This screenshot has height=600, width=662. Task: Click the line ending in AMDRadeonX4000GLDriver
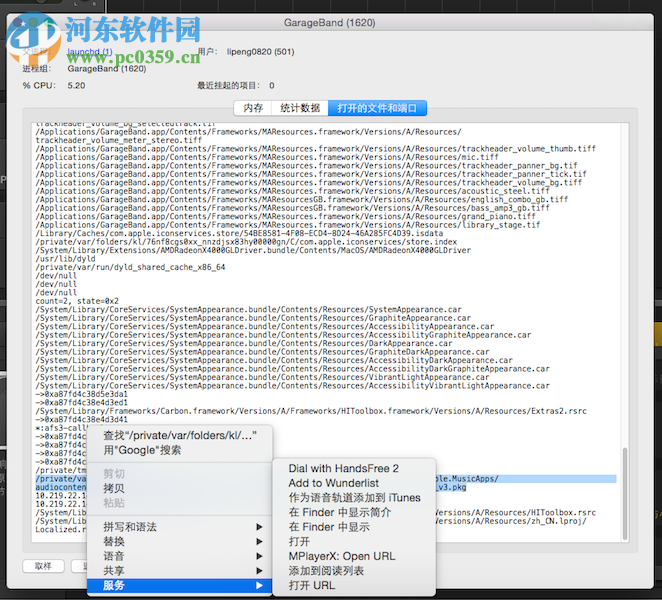pyautogui.click(x=253, y=250)
